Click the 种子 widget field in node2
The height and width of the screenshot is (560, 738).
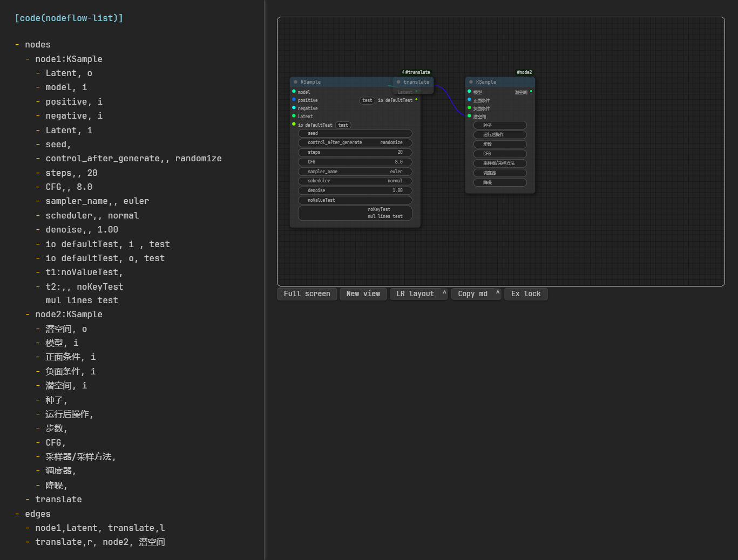[500, 125]
